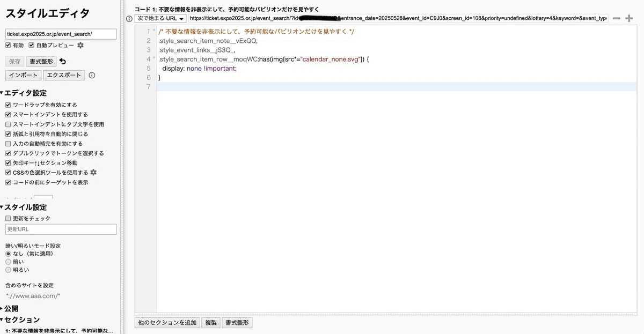Toggle CSSの色選択ツールを使用する checkbox
The width and height of the screenshot is (644, 334).
coord(8,173)
